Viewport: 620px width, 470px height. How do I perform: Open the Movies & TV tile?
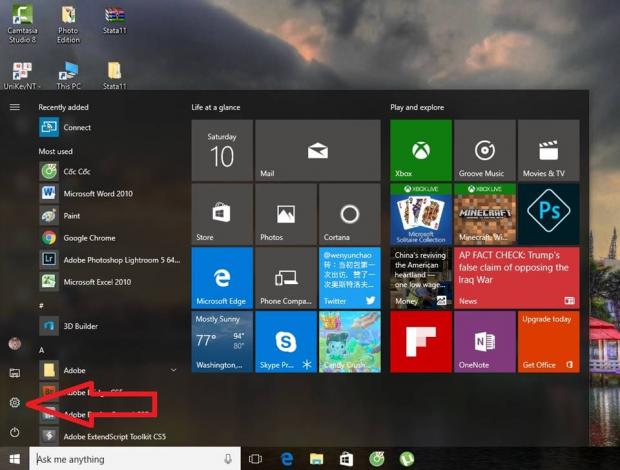click(x=548, y=150)
